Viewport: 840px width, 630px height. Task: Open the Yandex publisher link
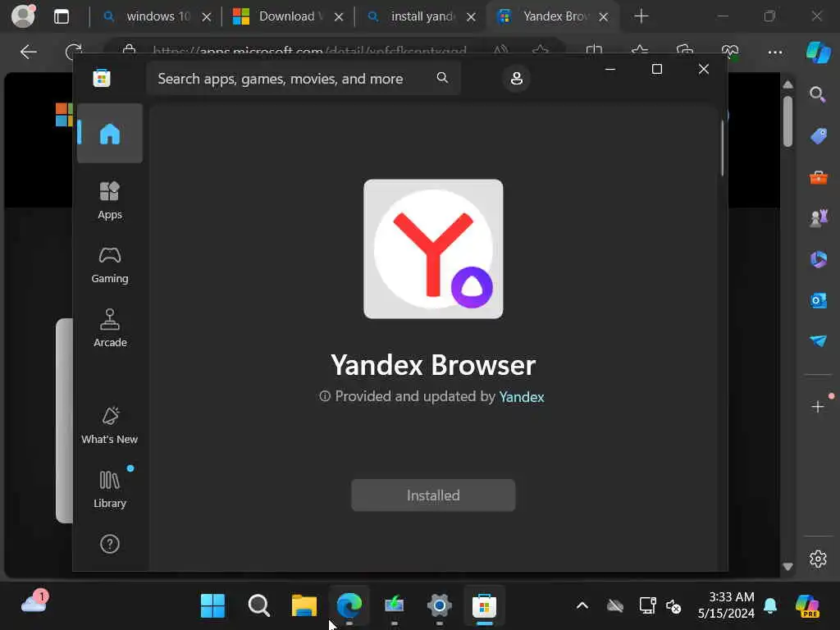[521, 397]
